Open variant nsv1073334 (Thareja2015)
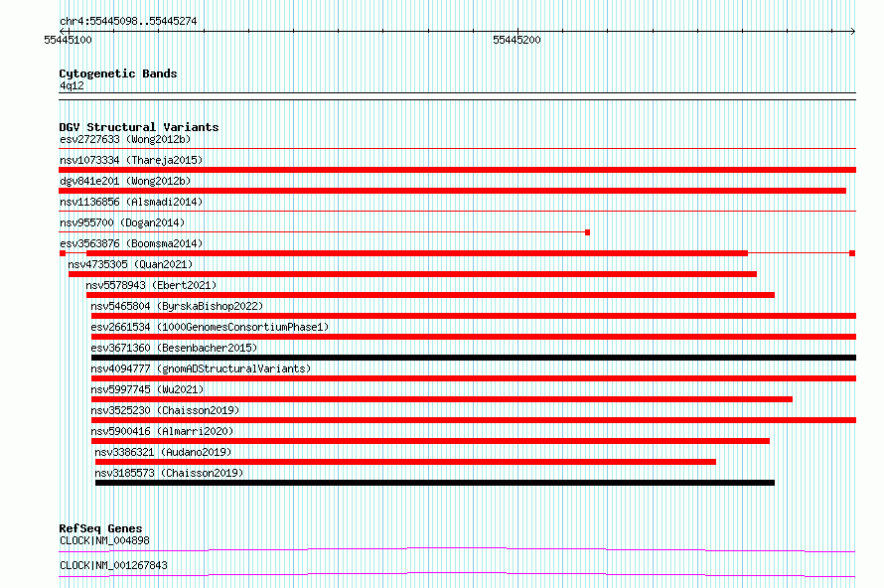Screen dimensions: 884x588 [131, 160]
